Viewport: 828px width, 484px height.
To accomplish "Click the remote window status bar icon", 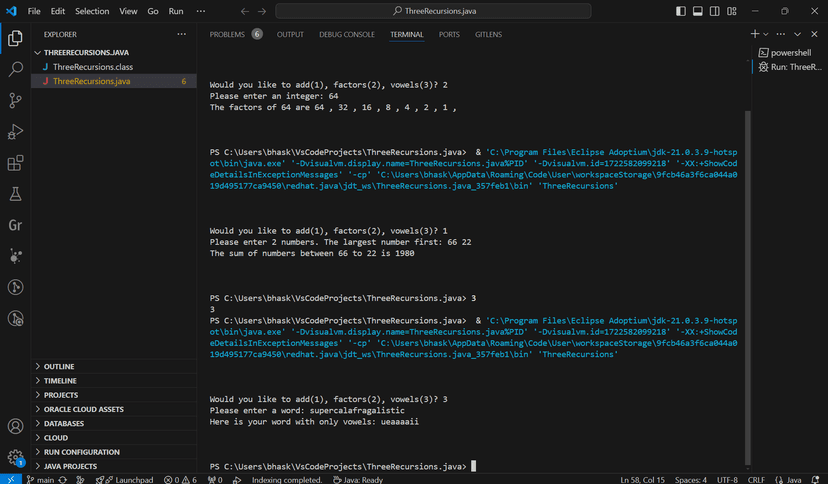I will pos(11,479).
